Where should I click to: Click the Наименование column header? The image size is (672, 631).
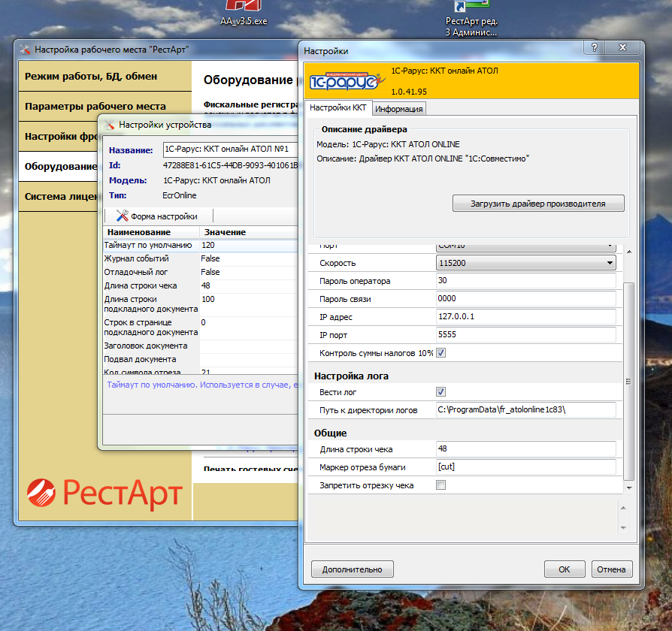click(151, 232)
